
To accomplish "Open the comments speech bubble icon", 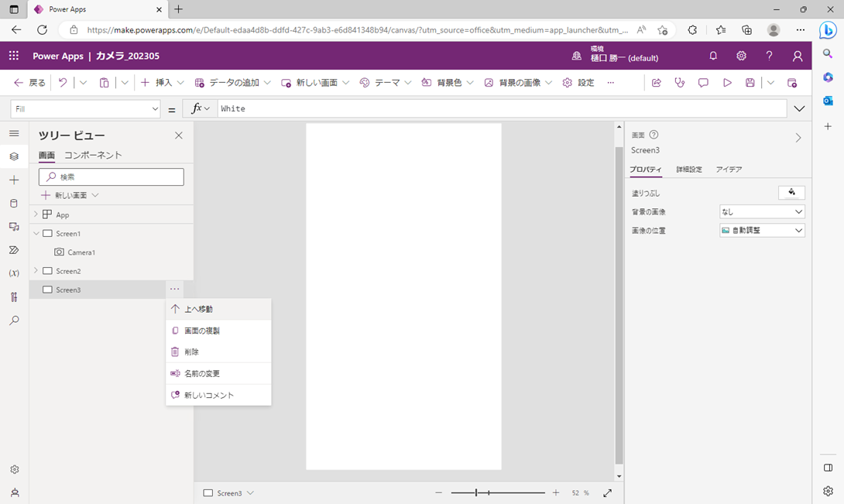I will tap(703, 82).
